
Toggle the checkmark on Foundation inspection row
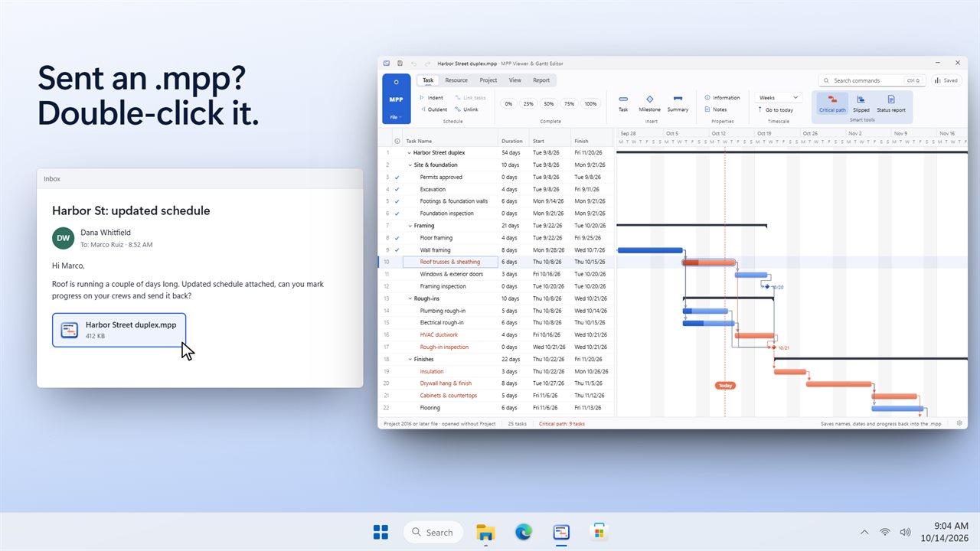(x=397, y=214)
